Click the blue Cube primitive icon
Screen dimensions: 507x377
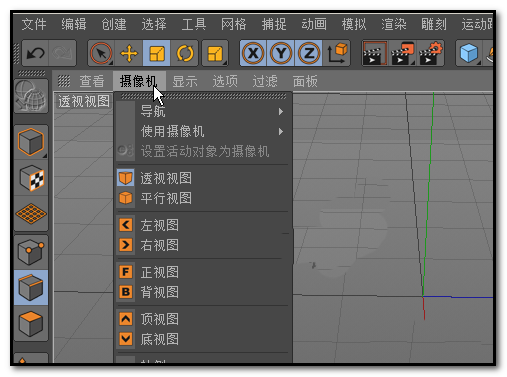469,53
